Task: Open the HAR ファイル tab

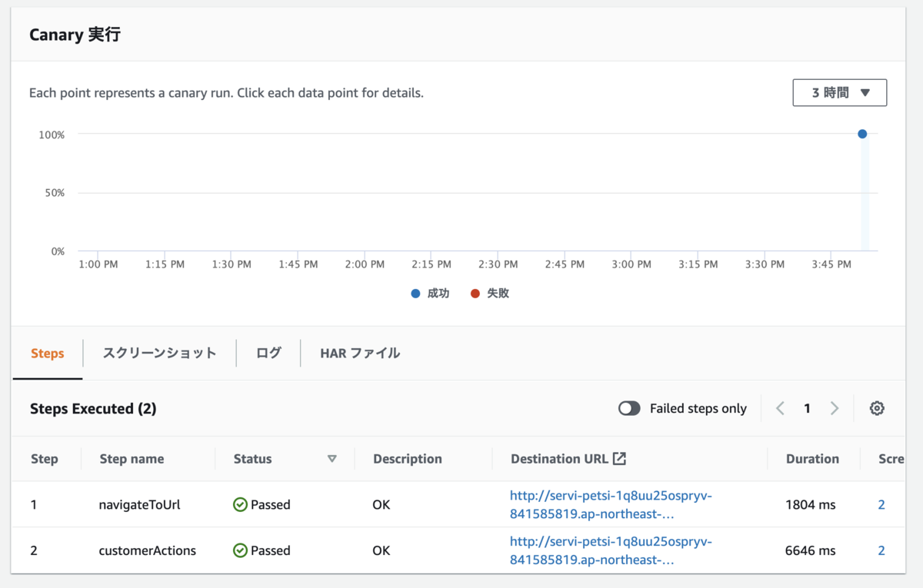Action: (x=360, y=354)
